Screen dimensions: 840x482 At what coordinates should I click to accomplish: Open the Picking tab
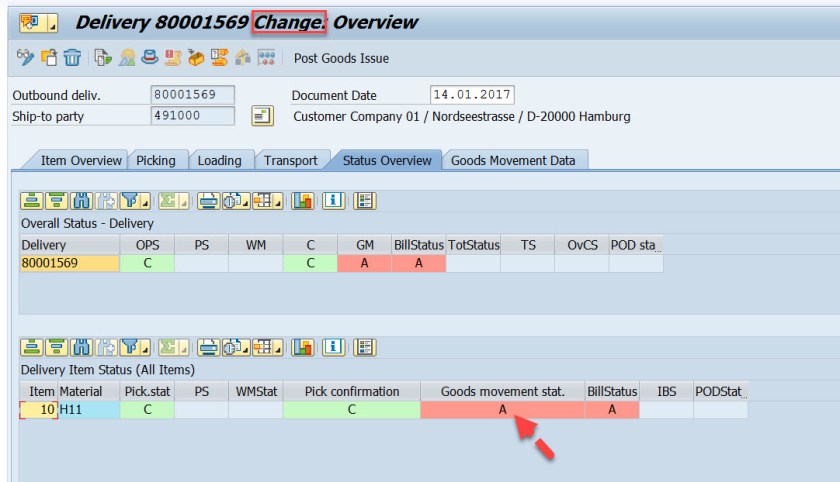[x=156, y=160]
